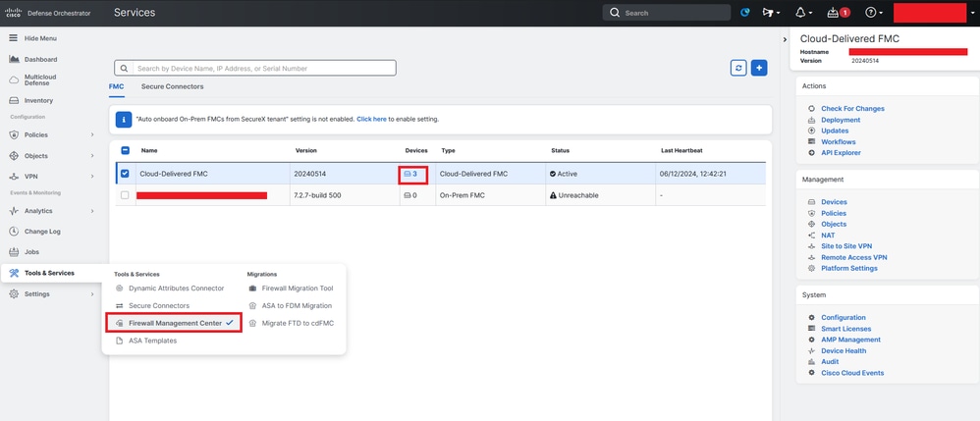Open ASA Templates in flyout
Image resolution: width=980 pixels, height=421 pixels.
tap(152, 342)
